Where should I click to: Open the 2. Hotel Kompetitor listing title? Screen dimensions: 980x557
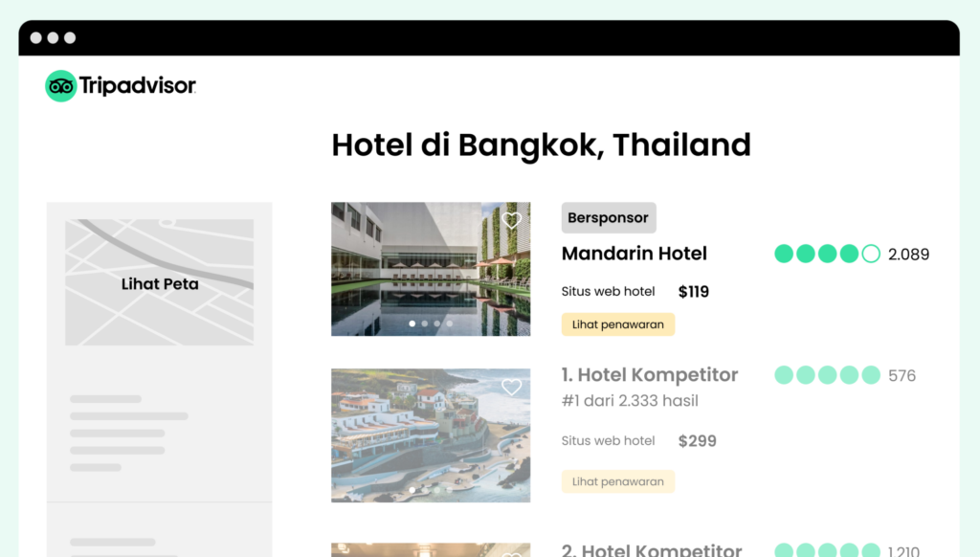[651, 549]
